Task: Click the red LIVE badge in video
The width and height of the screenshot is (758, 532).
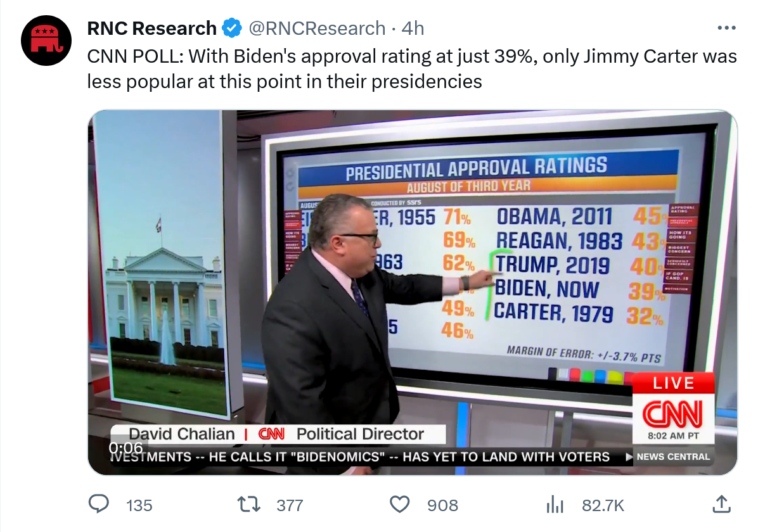Action: pos(673,384)
